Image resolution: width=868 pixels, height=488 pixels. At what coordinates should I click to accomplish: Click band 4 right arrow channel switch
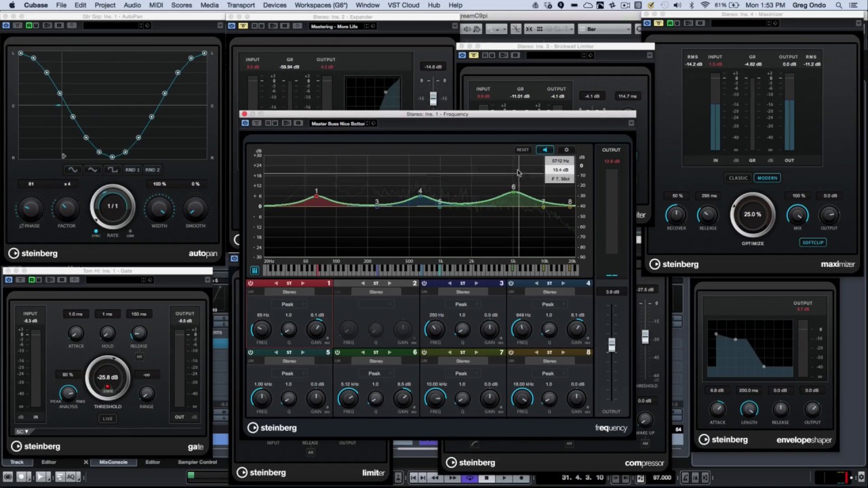(563, 283)
